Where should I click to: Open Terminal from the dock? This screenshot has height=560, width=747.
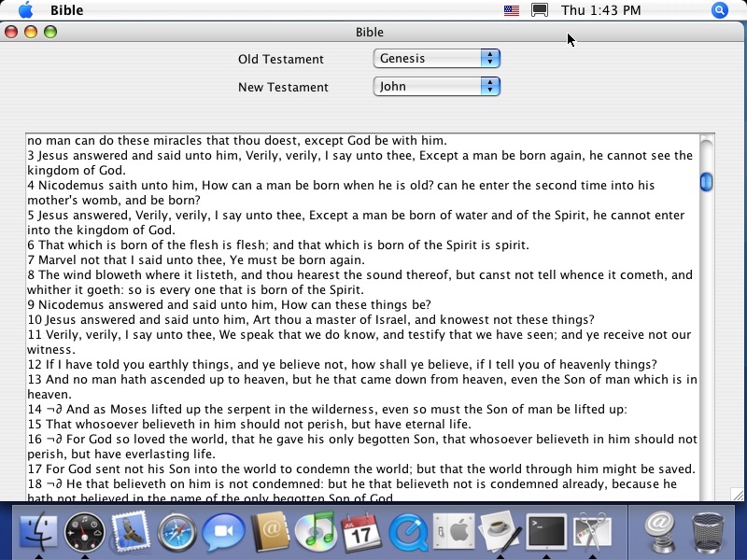click(546, 532)
